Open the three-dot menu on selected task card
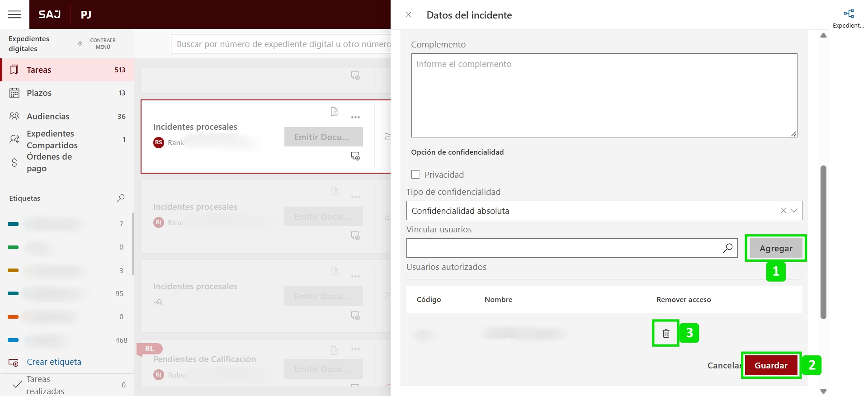 [x=355, y=118]
